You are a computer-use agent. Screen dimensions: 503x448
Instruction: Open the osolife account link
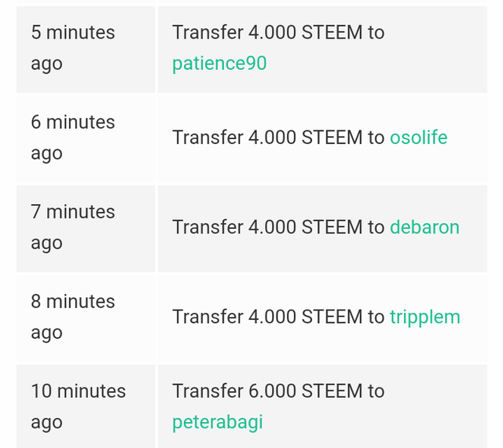coord(419,138)
